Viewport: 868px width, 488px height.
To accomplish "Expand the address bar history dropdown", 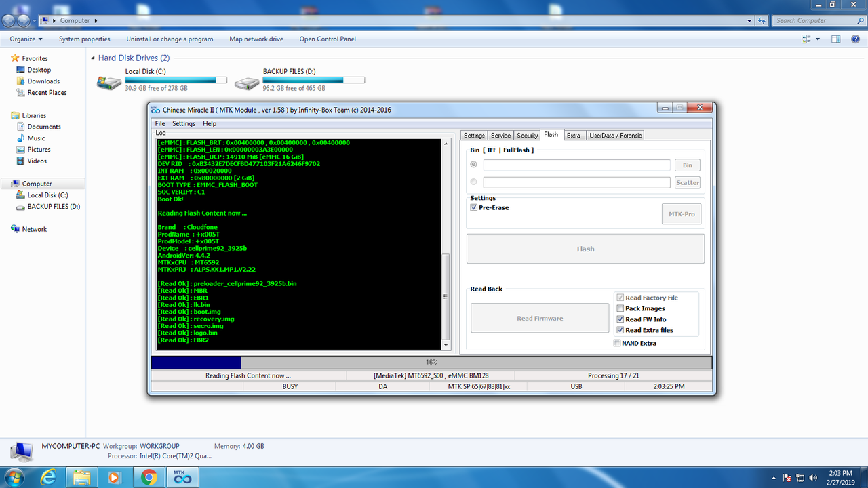I will (x=750, y=20).
